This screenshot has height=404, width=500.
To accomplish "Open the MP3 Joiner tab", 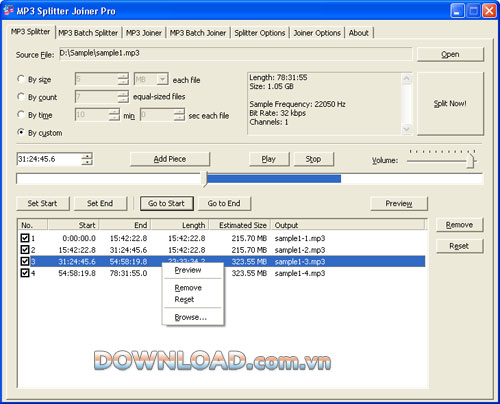I will 144,33.
